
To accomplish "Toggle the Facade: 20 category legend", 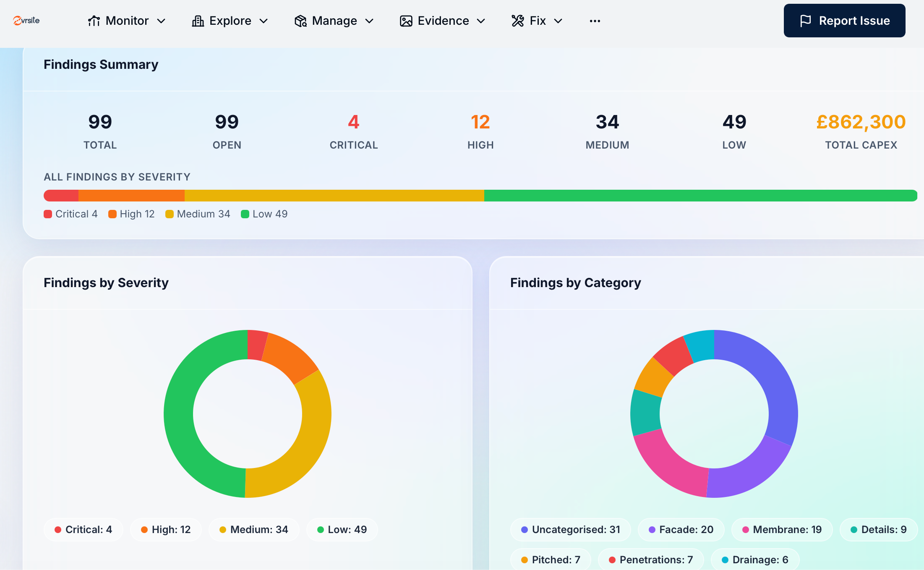I will pyautogui.click(x=681, y=529).
